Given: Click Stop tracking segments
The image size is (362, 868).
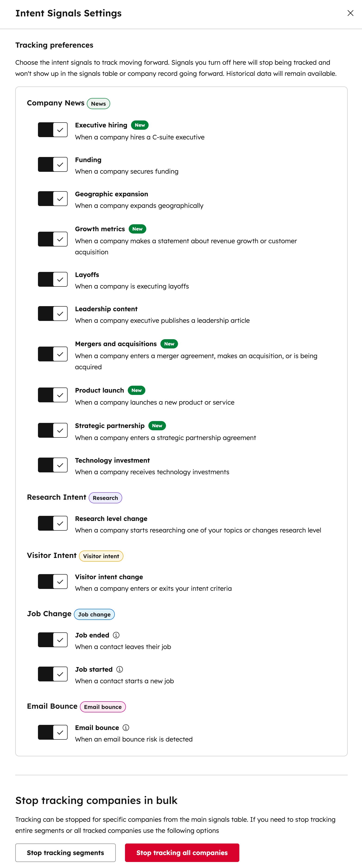Looking at the screenshot, I should point(66,853).
